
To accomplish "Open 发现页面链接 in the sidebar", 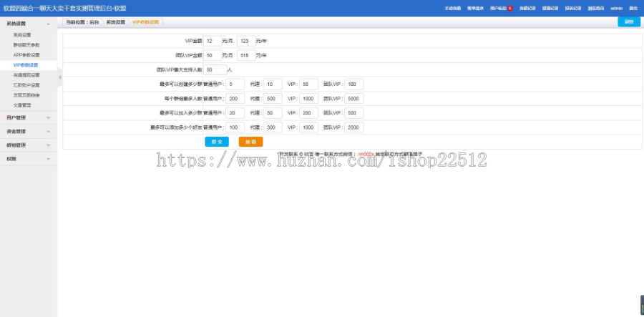I will [26, 95].
